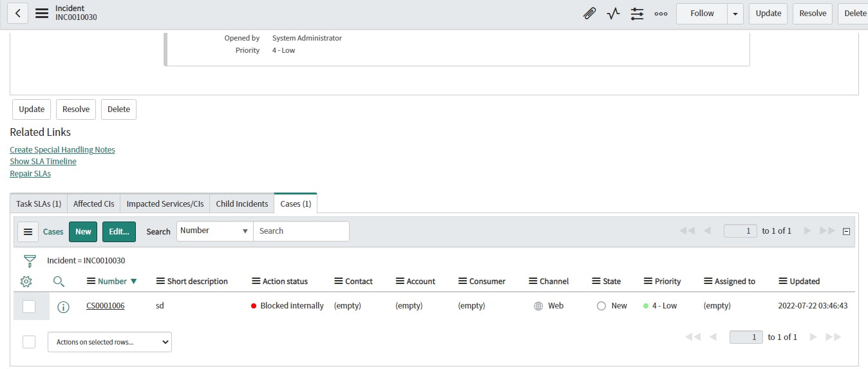The height and width of the screenshot is (369, 868).
Task: Click the filter funnel icon
Action: pyautogui.click(x=30, y=261)
